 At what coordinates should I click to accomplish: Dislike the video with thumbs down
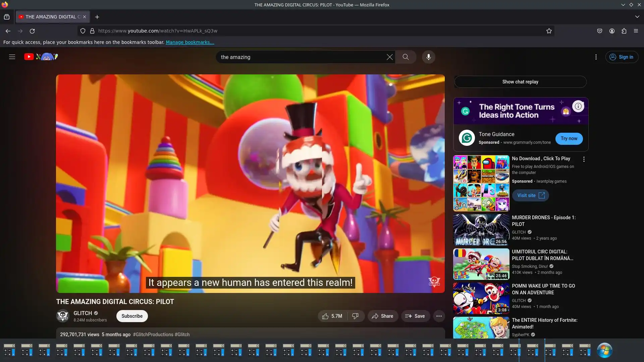tap(355, 316)
